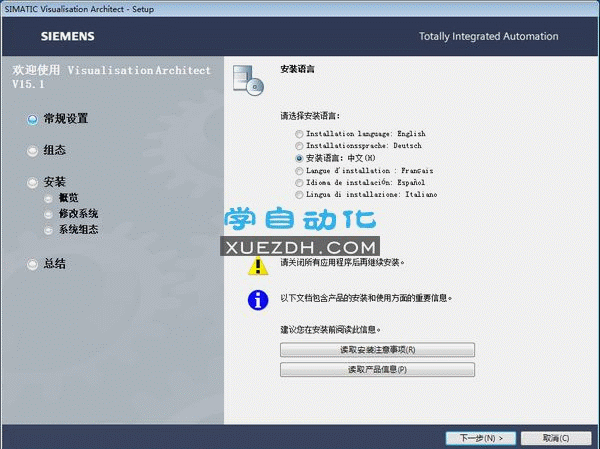Open the 概览 sub-step
The image size is (600, 449).
click(68, 198)
